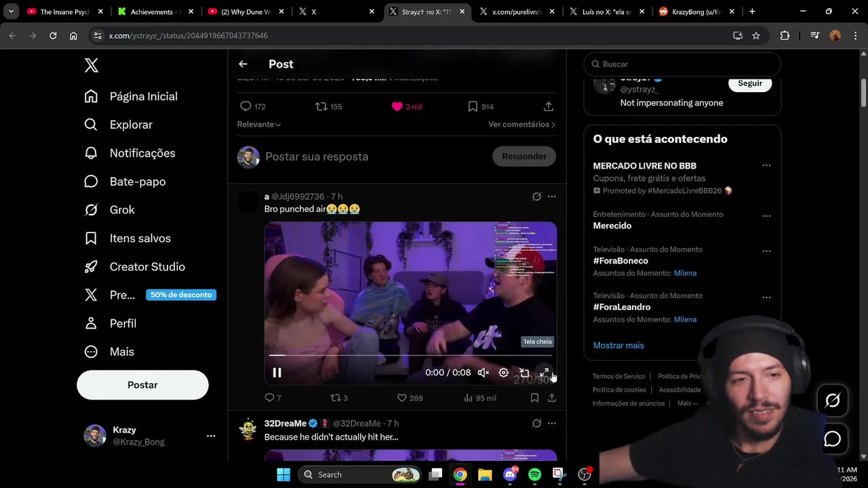Switch to Achievements browser tab

pyautogui.click(x=156, y=12)
